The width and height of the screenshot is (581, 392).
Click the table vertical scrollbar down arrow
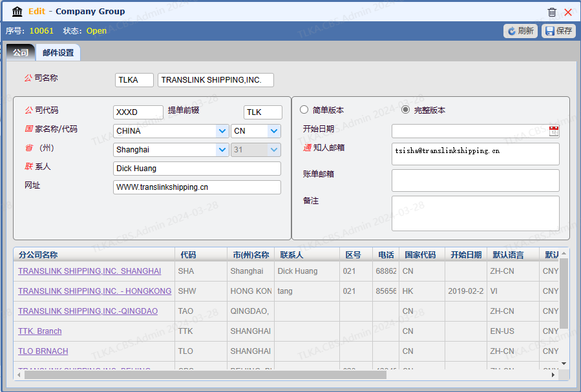[564, 364]
